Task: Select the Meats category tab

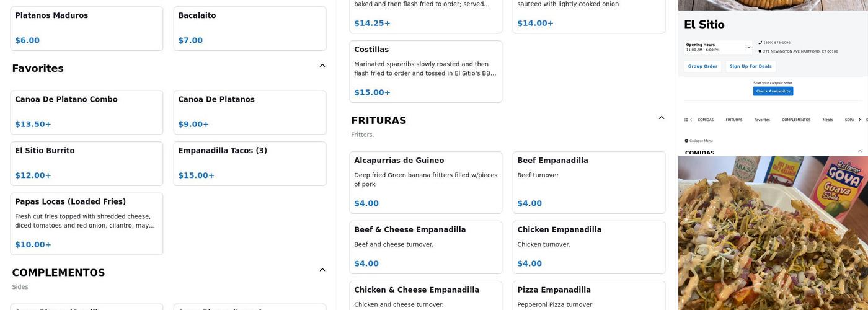Action: [828, 120]
